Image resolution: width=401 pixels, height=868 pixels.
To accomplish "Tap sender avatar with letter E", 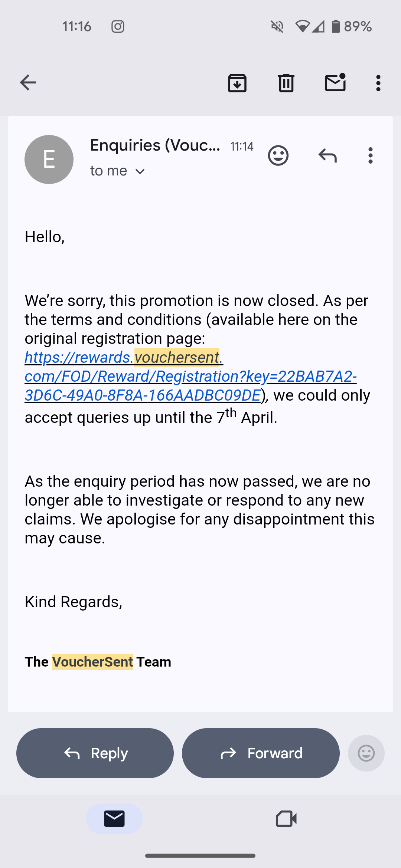I will click(x=49, y=160).
